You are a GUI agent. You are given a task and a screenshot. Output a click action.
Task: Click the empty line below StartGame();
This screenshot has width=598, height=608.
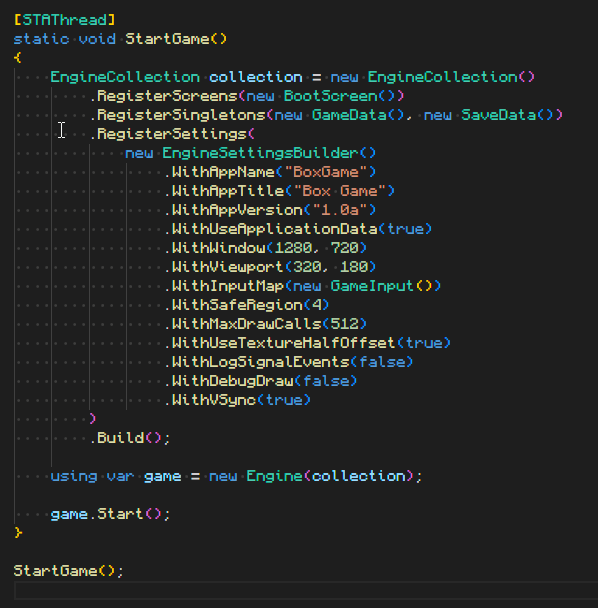pyautogui.click(x=306, y=591)
